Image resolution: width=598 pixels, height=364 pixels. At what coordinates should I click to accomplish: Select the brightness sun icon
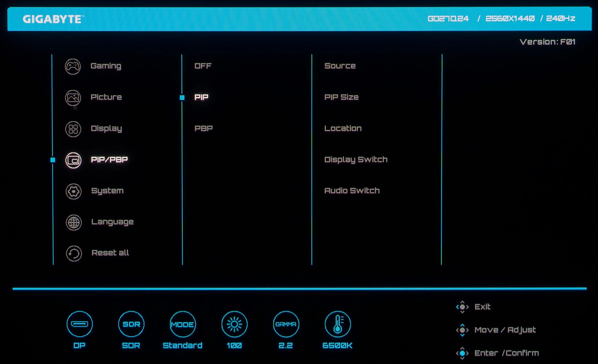coord(234,324)
